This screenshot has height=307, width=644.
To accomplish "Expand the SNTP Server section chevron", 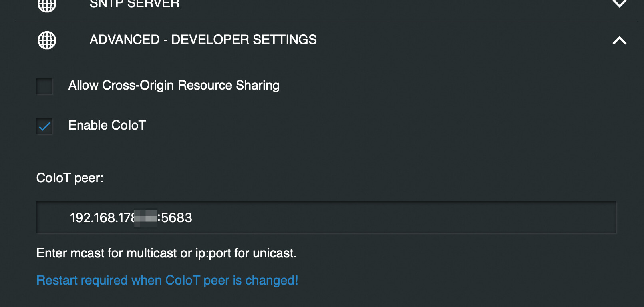I will (619, 4).
